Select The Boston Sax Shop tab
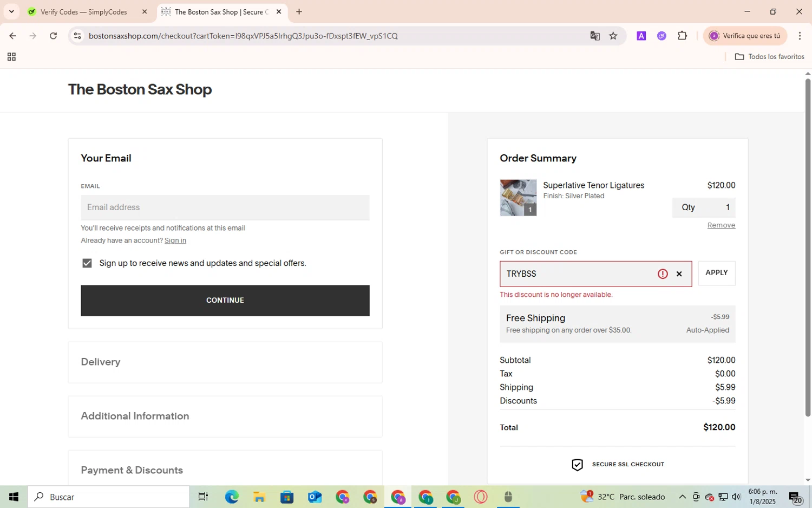Viewport: 812px width, 508px height. click(x=222, y=11)
